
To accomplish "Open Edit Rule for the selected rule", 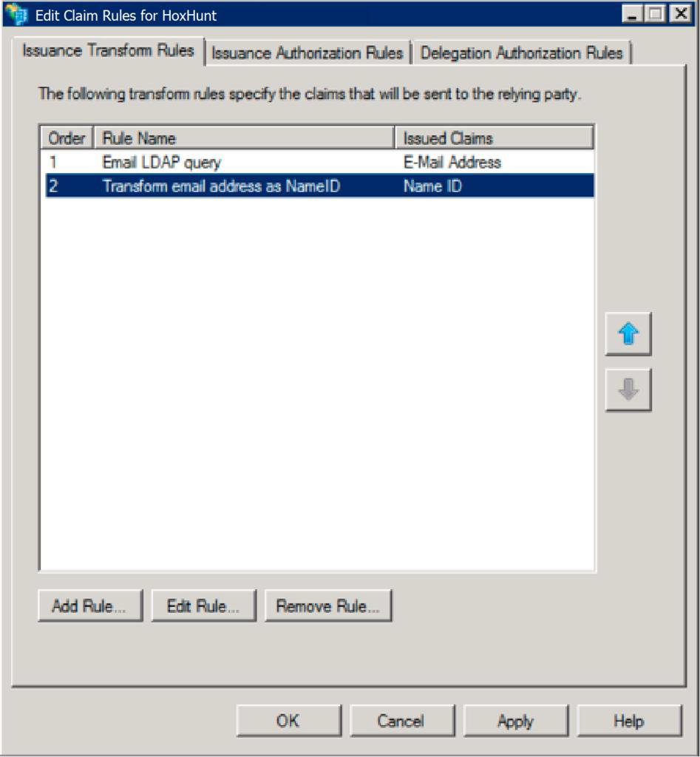I will point(203,606).
